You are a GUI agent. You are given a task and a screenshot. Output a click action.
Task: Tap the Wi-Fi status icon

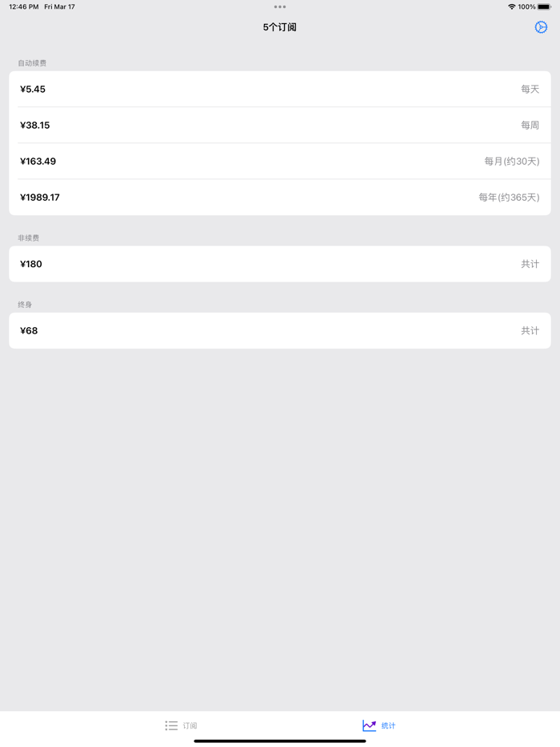(511, 6)
